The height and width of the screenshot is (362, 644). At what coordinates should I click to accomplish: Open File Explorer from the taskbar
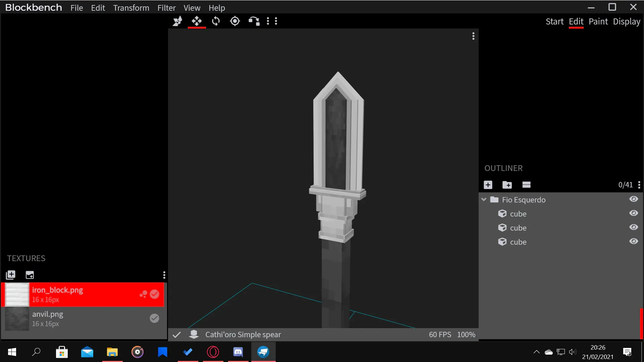coord(112,352)
